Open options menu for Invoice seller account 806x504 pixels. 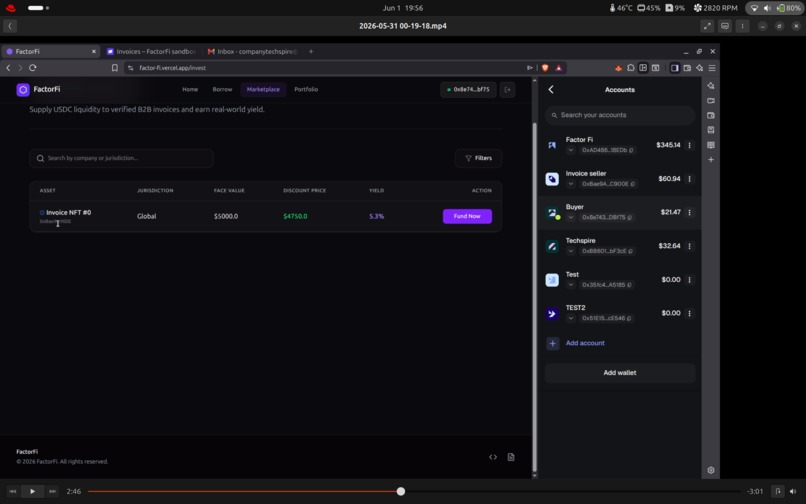pos(689,179)
